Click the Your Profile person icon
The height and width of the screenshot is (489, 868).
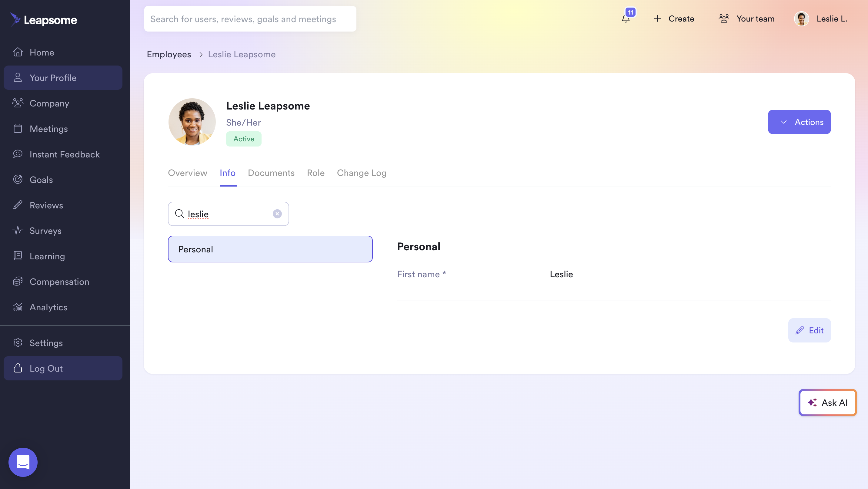18,78
